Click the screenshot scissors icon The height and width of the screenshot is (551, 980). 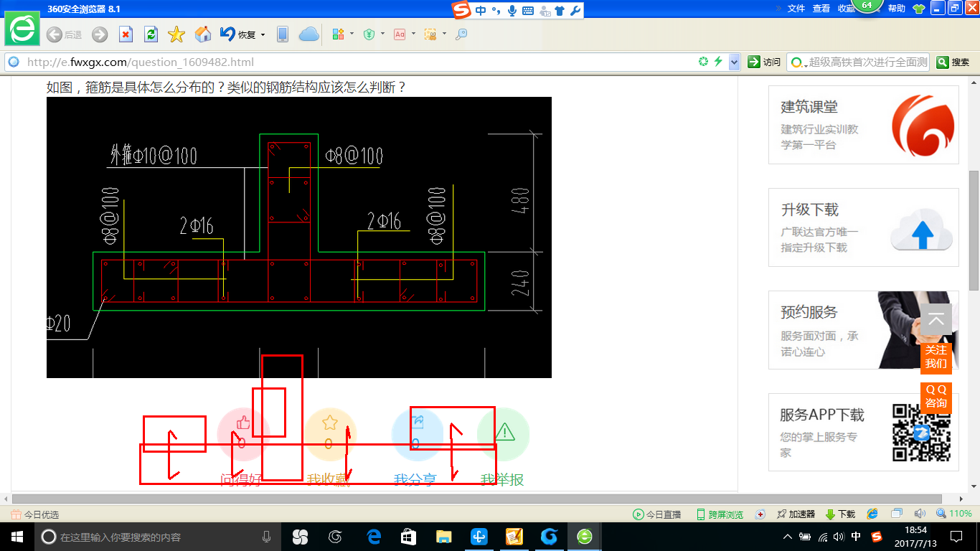[x=431, y=34]
